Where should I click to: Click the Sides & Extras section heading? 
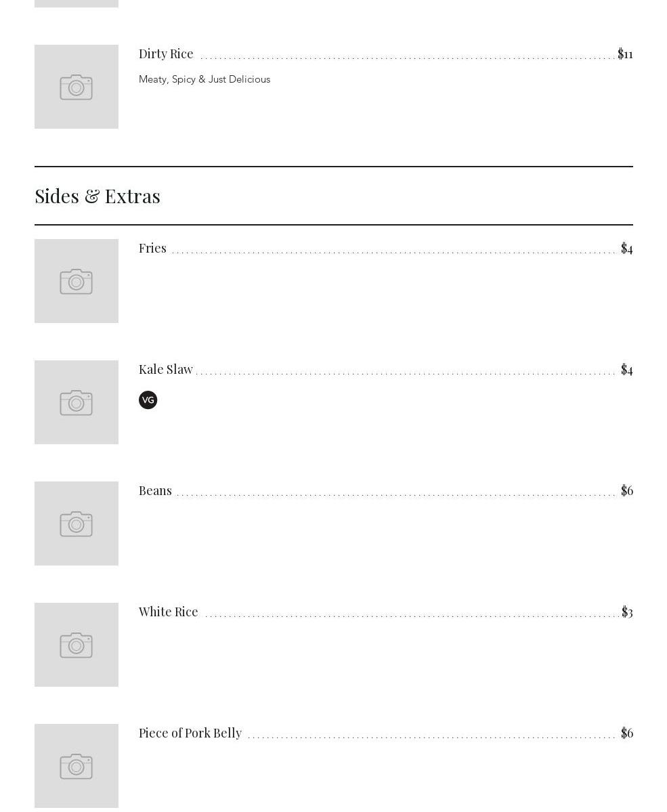pos(98,196)
